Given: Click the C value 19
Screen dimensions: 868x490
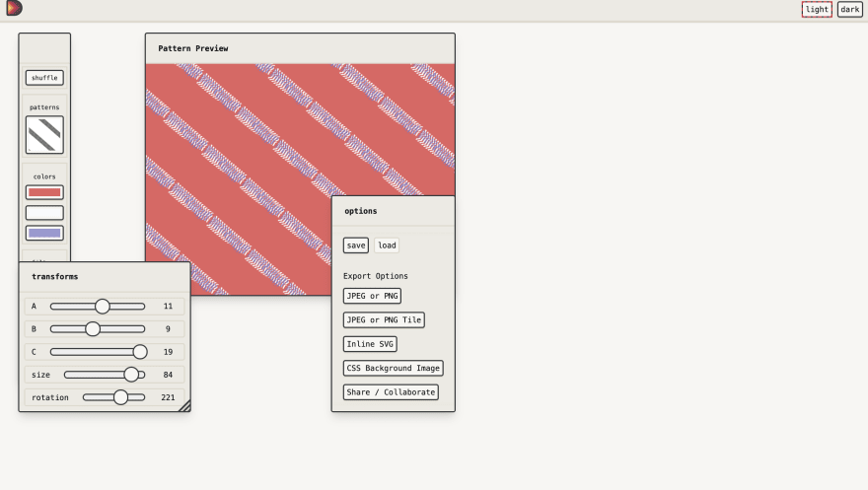Looking at the screenshot, I should 168,352.
